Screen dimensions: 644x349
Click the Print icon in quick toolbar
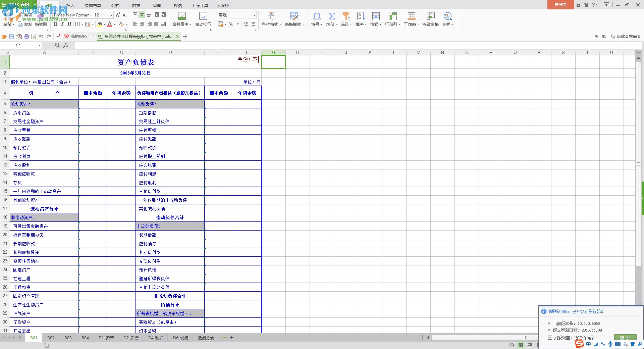click(26, 37)
